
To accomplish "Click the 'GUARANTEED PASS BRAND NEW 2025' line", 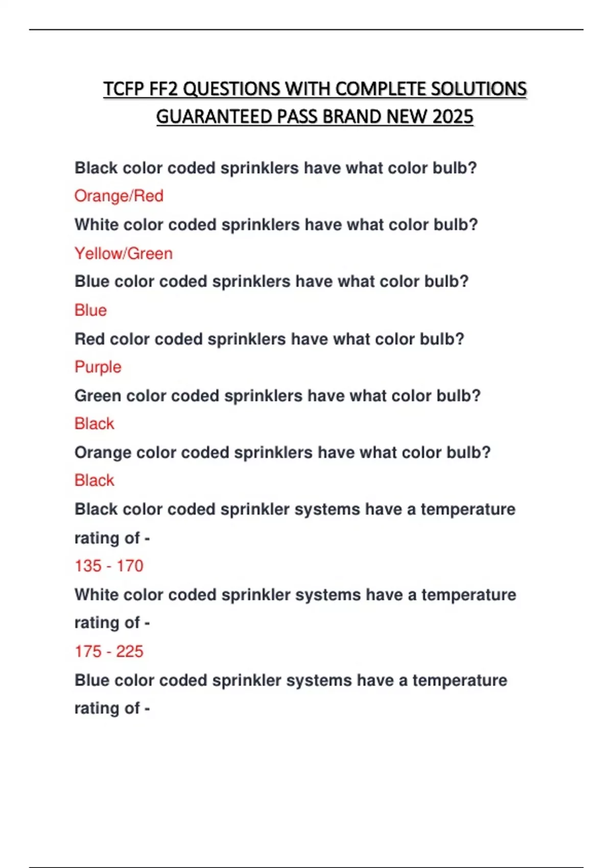I will [315, 117].
